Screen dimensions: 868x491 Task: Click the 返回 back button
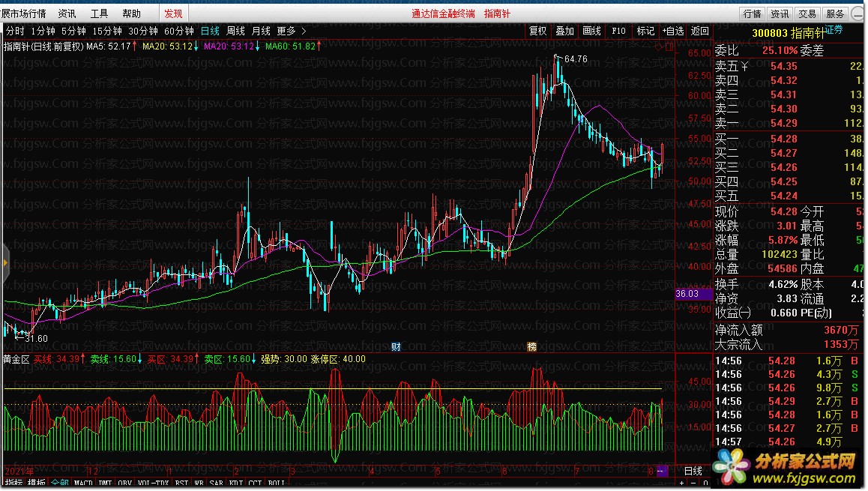click(x=699, y=31)
